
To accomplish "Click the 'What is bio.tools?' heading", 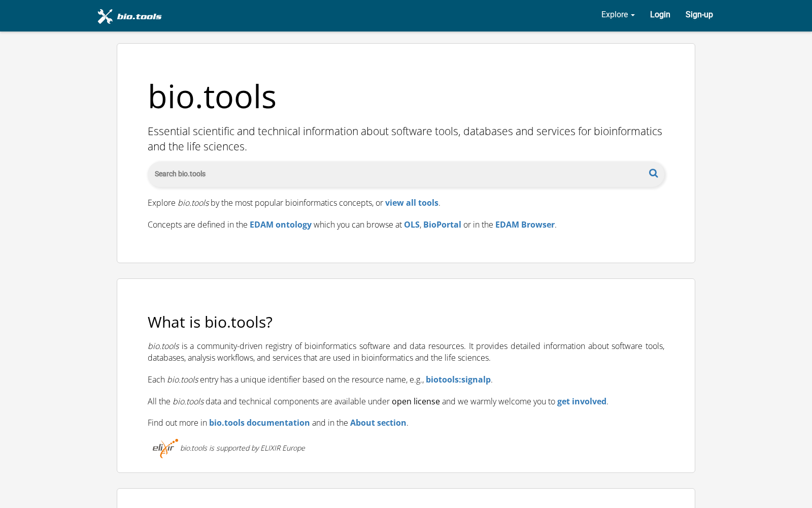I will pos(210,322).
